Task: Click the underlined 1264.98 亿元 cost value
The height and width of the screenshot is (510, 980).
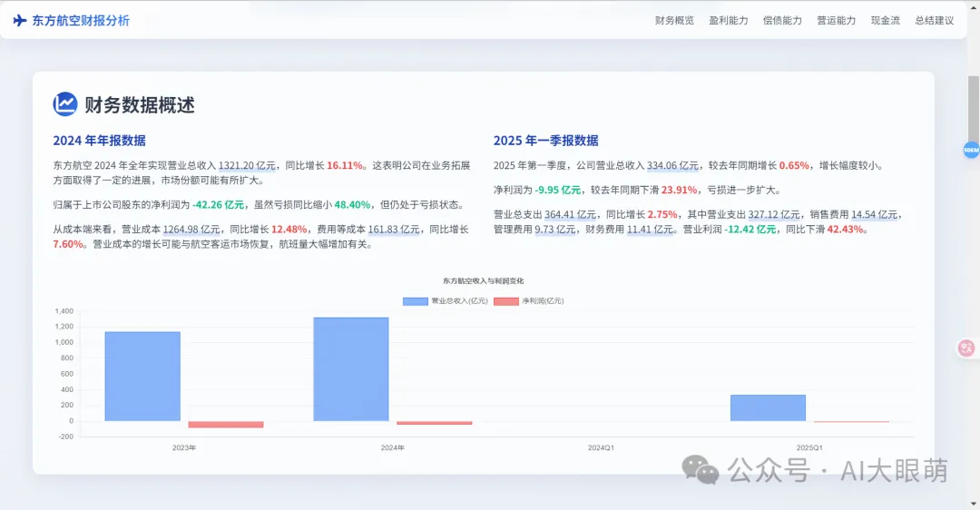Action: point(191,230)
